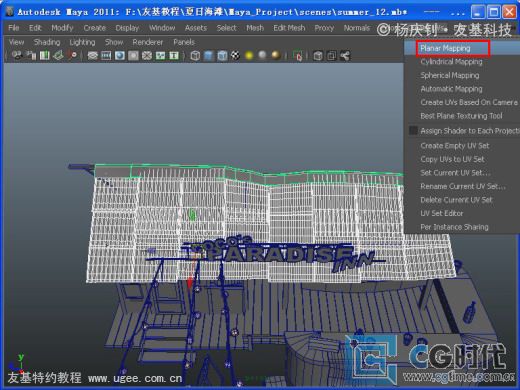Click Best Plane Texturing Tool
This screenshot has height=390, width=520.
click(461, 116)
